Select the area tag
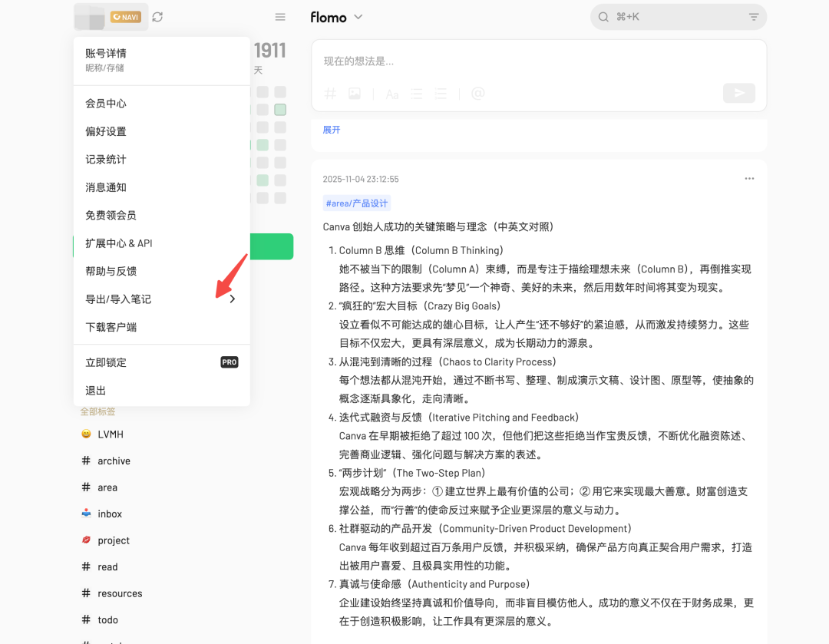The image size is (829, 644). point(107,487)
